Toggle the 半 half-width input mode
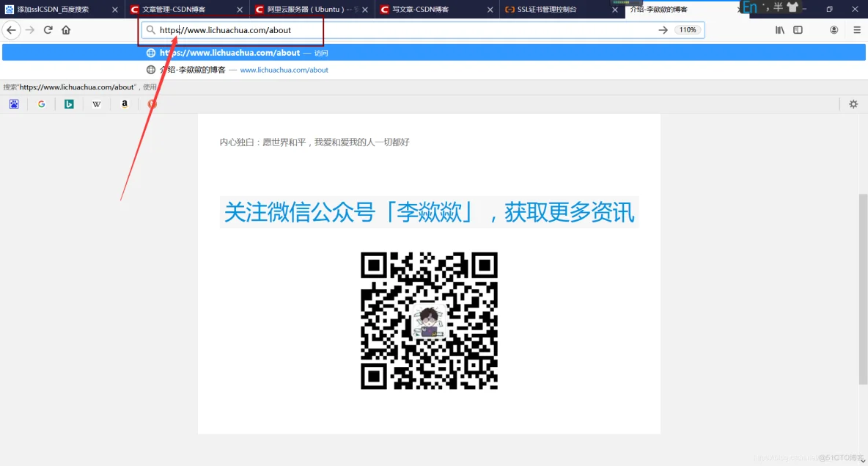This screenshot has width=868, height=466. (x=779, y=7)
